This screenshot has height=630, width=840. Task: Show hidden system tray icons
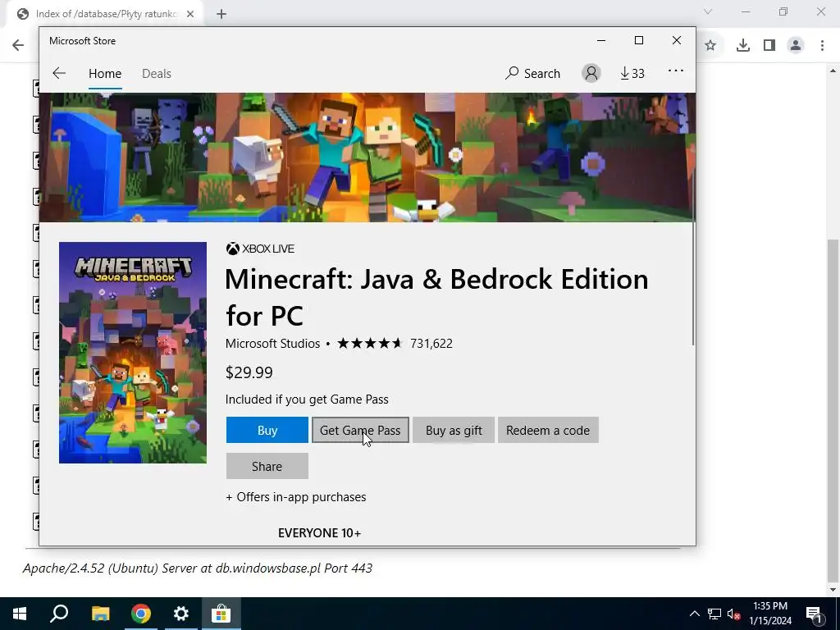(694, 614)
